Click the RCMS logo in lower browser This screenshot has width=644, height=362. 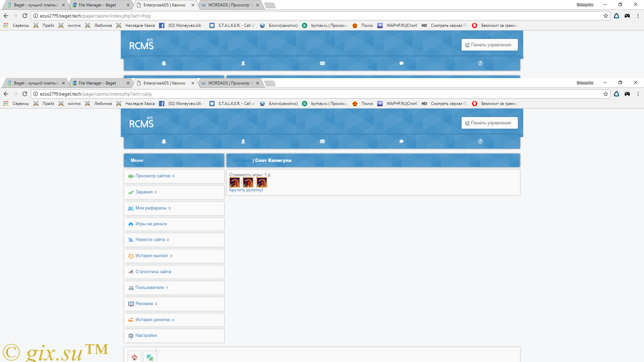pos(141,123)
